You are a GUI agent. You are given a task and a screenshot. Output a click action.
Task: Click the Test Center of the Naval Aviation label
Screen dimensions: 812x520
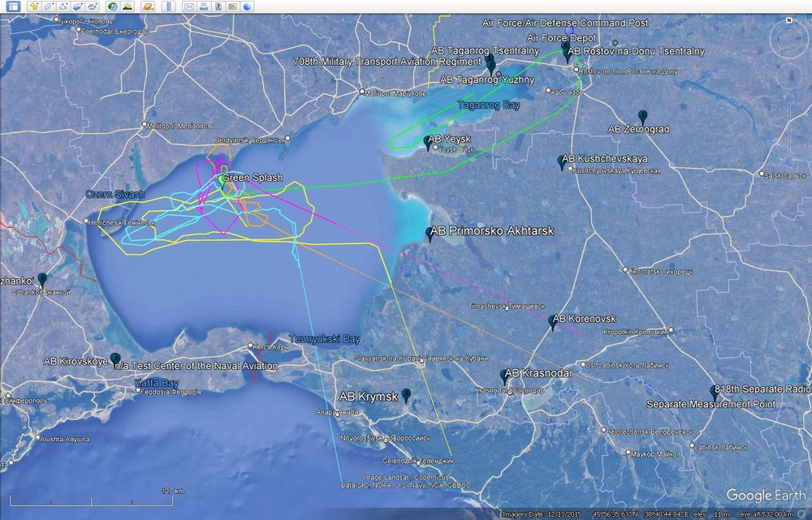click(196, 366)
